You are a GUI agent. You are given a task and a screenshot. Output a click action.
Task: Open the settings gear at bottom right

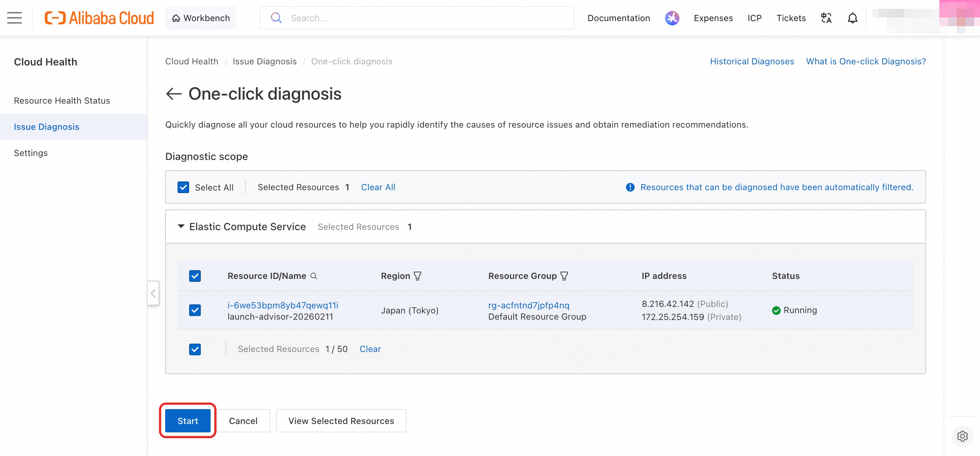[962, 436]
